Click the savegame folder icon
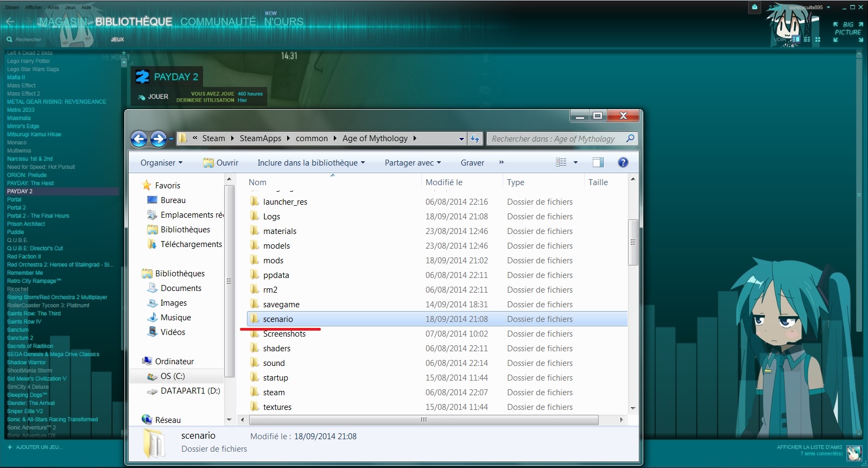 point(255,304)
